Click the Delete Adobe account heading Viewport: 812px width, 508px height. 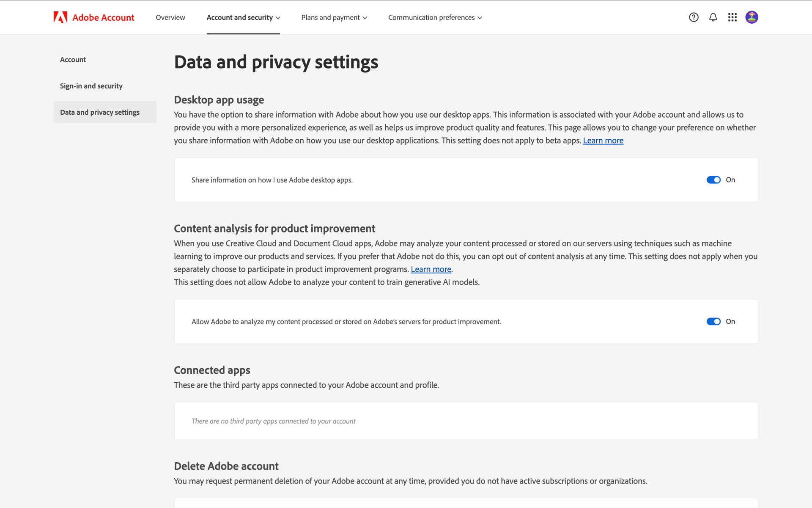[x=226, y=466]
